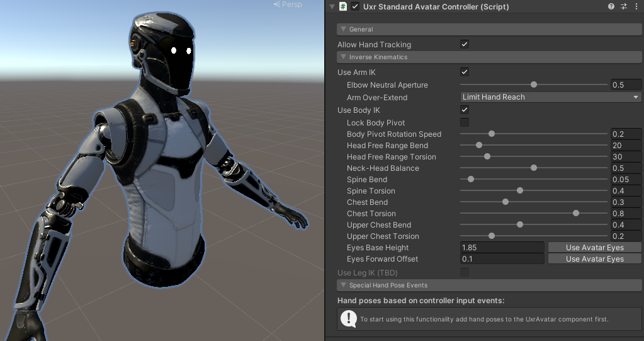Click the Eyes Forward Offset input field
This screenshot has width=644, height=341.
tap(502, 258)
